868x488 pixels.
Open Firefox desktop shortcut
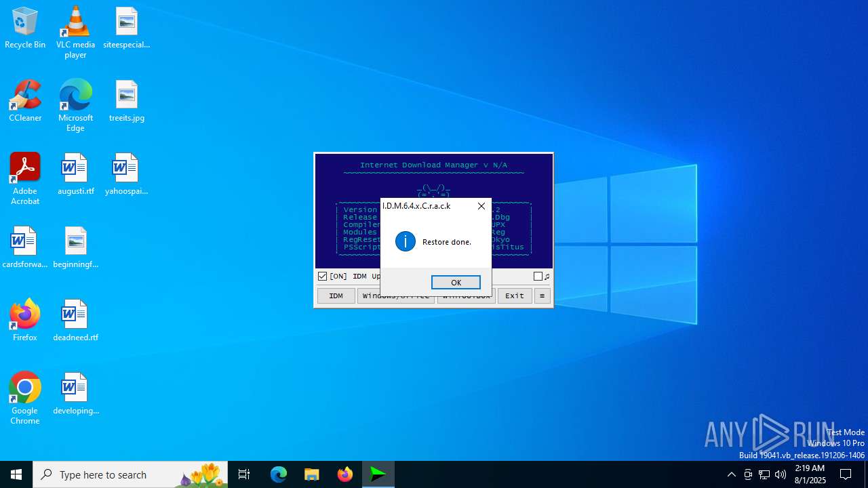[25, 321]
